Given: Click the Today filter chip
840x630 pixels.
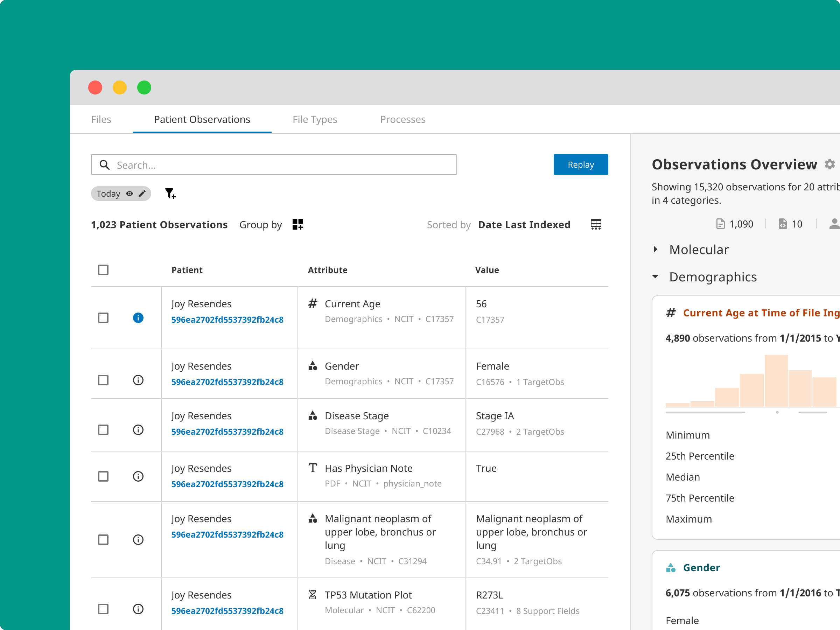Looking at the screenshot, I should [121, 194].
